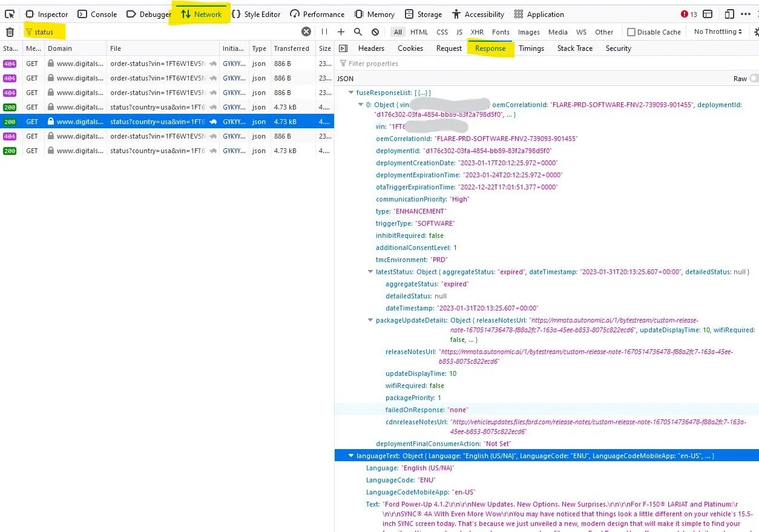Filter requests by Other
Viewport: 759px width, 532px height.
[x=604, y=32]
